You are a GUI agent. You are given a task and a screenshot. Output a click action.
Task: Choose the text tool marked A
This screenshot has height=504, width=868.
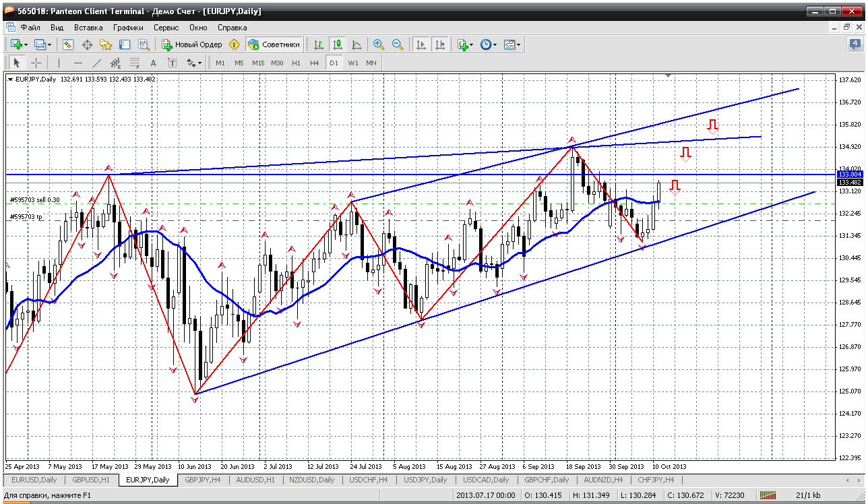[154, 63]
